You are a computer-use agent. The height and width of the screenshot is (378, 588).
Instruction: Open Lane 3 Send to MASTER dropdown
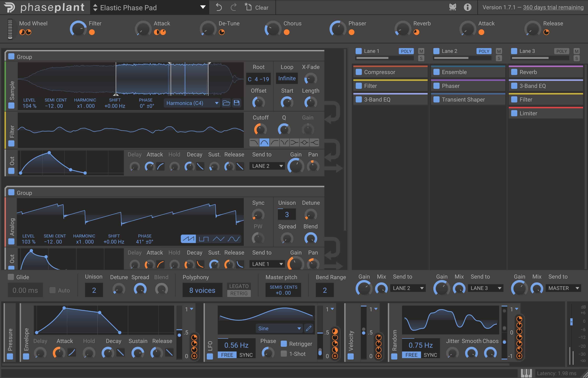click(x=563, y=288)
